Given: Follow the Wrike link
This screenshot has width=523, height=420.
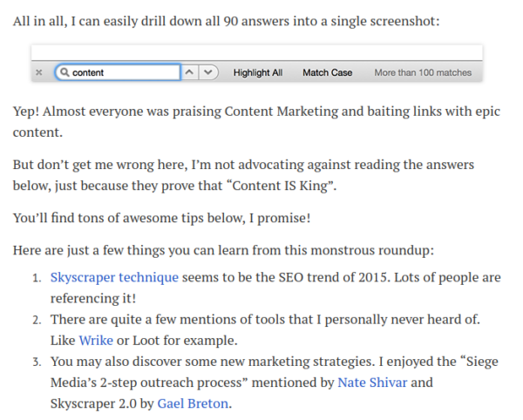Looking at the screenshot, I should tap(96, 341).
